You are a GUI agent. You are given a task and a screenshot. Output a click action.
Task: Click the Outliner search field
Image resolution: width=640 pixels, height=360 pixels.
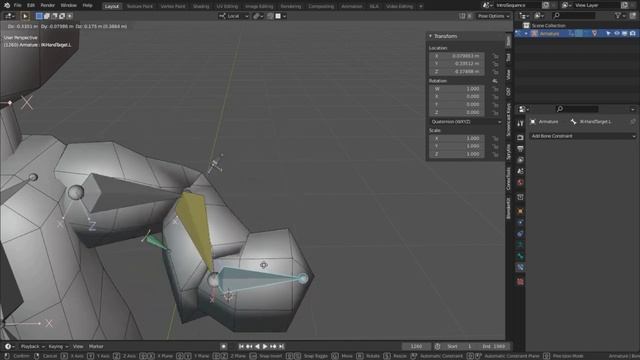pyautogui.click(x=574, y=16)
